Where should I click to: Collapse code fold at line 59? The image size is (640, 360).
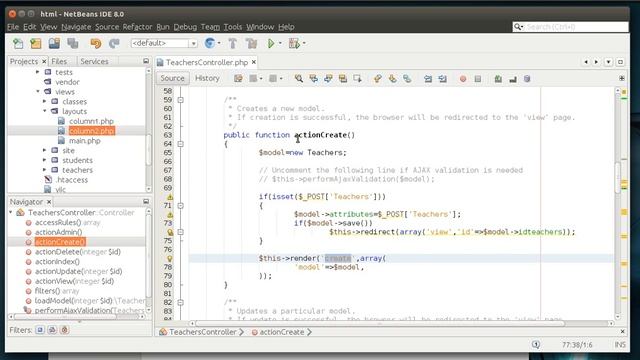[180, 100]
